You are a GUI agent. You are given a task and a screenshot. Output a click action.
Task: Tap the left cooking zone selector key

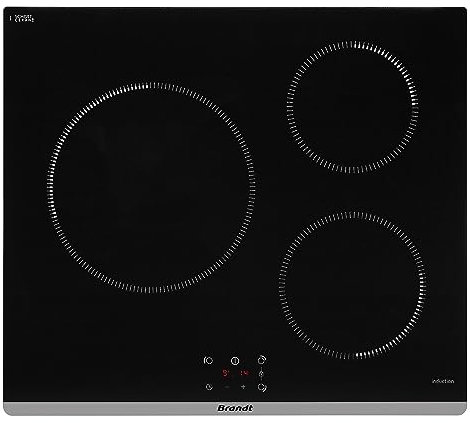point(208,361)
